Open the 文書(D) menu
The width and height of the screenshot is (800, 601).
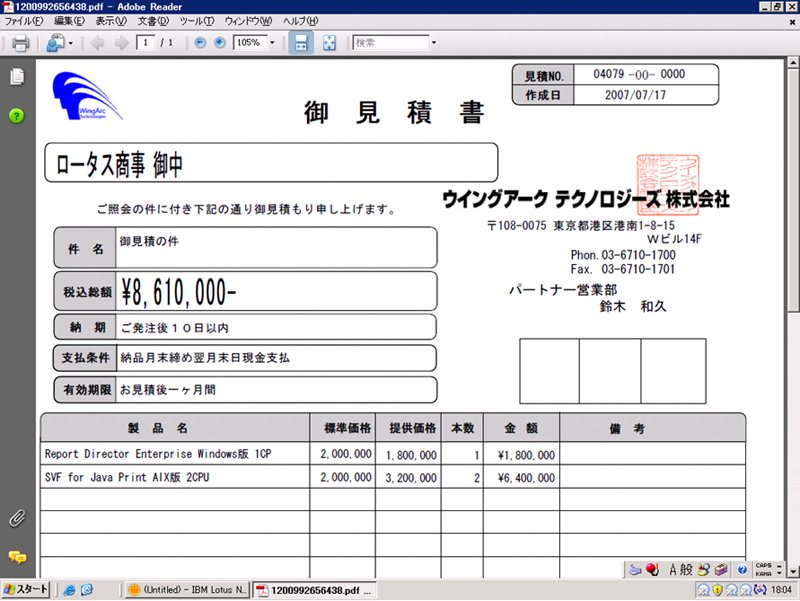click(153, 21)
